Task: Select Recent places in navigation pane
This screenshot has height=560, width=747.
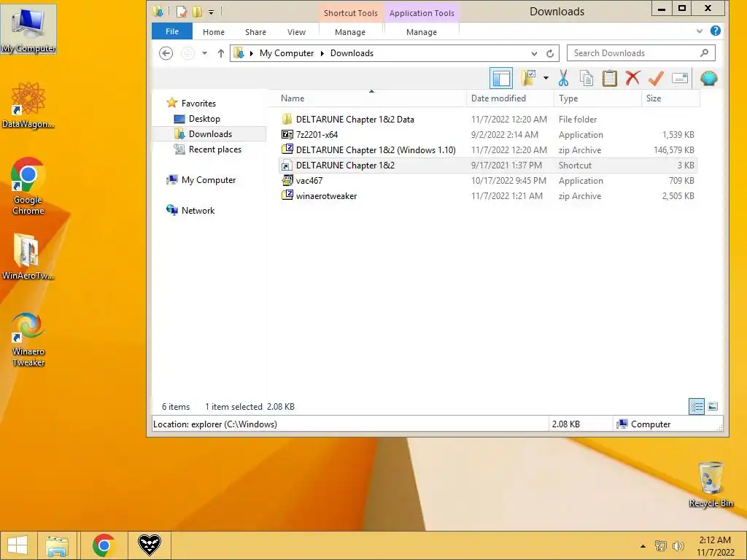Action: pyautogui.click(x=214, y=149)
